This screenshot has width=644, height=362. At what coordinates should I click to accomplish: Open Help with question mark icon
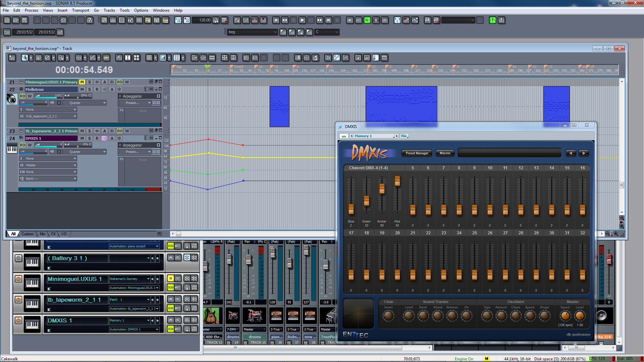click(x=90, y=20)
